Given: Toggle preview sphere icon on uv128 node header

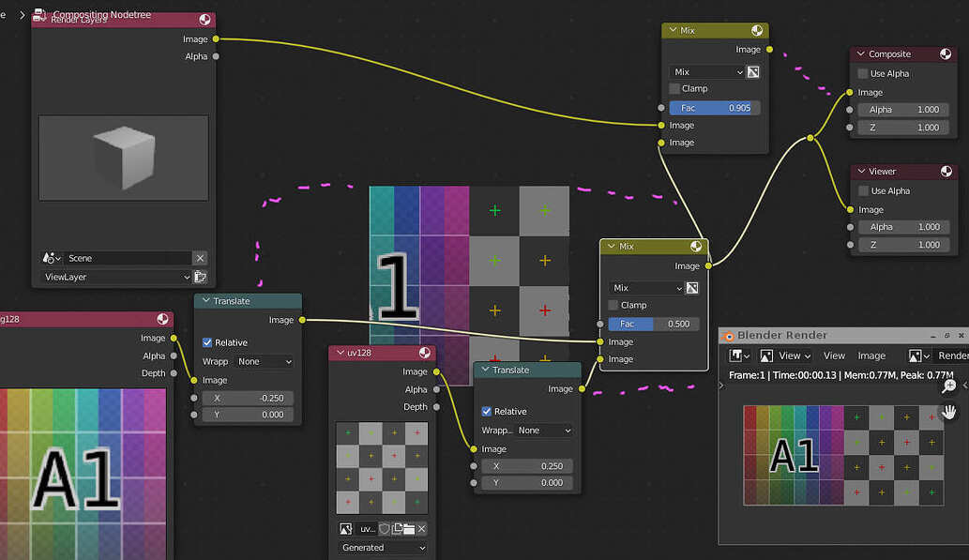Looking at the screenshot, I should [425, 353].
